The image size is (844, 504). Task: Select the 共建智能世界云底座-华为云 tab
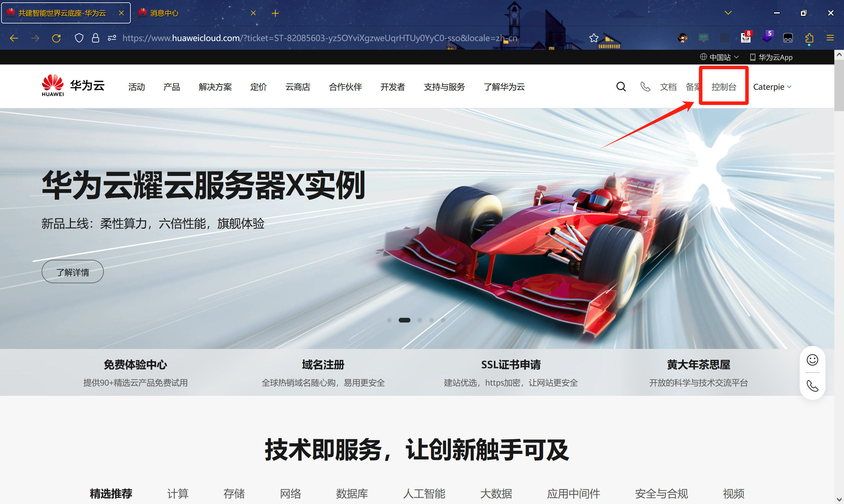point(66,13)
